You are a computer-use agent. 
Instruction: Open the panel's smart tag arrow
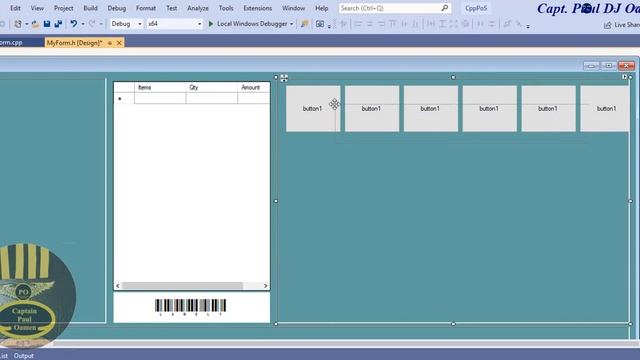point(624,77)
